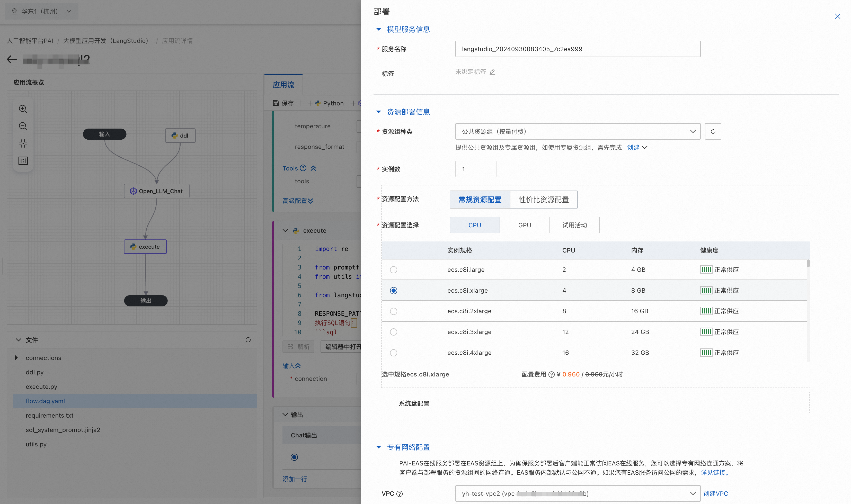Open flow.dag.yaml file
This screenshot has width=851, height=504.
45,401
